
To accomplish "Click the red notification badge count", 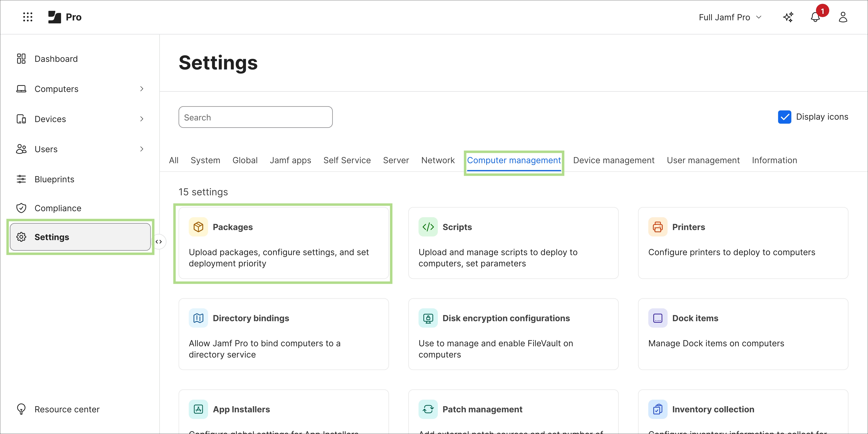I will 822,11.
